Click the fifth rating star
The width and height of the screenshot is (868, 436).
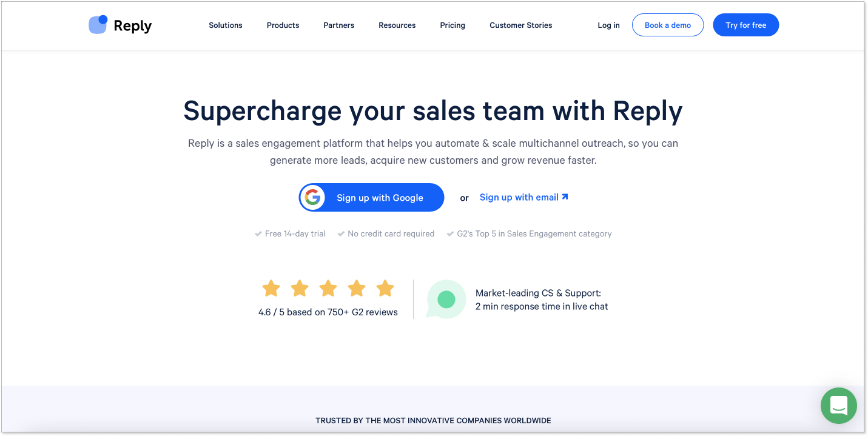[385, 288]
